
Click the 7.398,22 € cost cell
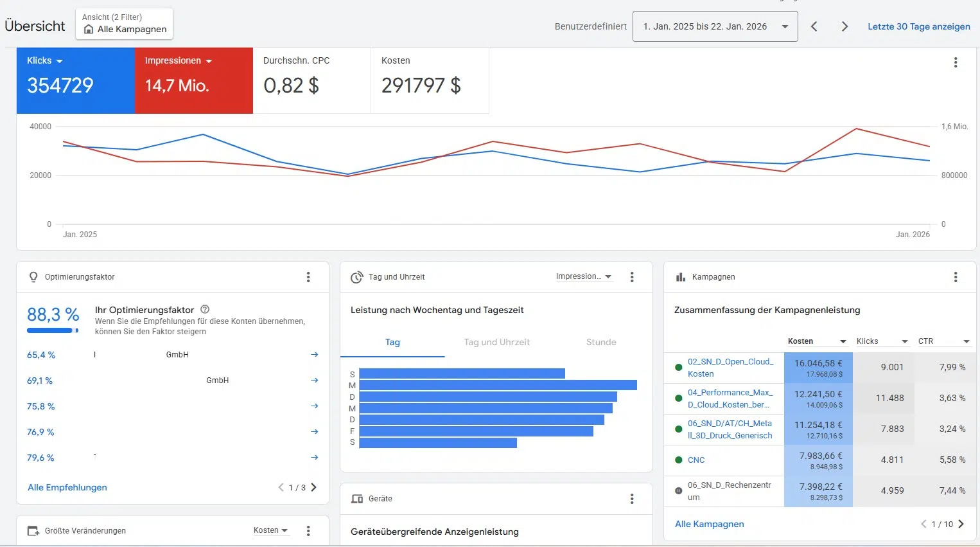(x=818, y=491)
